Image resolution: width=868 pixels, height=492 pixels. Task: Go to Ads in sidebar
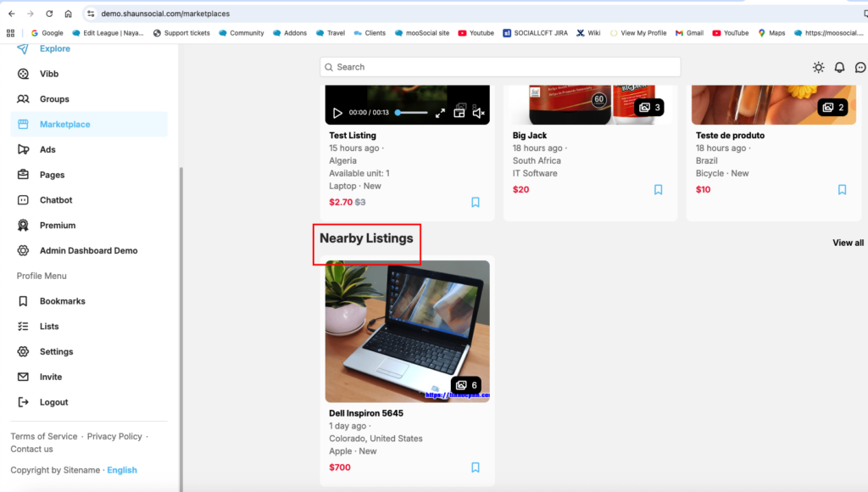pos(47,149)
